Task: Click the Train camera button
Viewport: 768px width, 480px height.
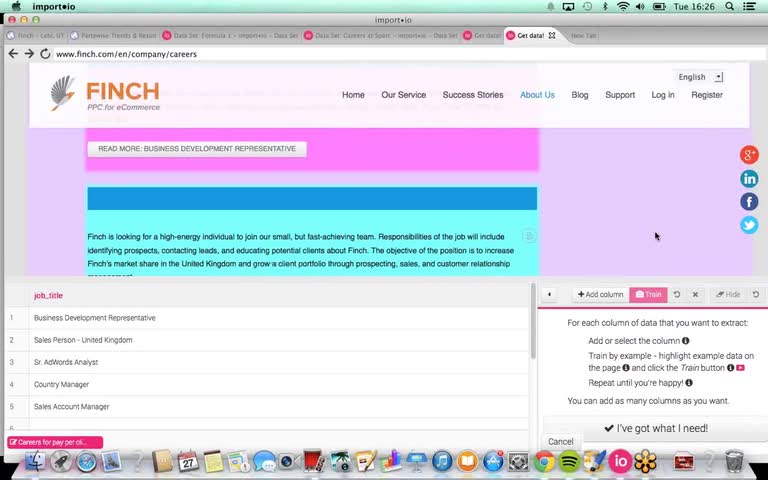Action: (x=648, y=294)
